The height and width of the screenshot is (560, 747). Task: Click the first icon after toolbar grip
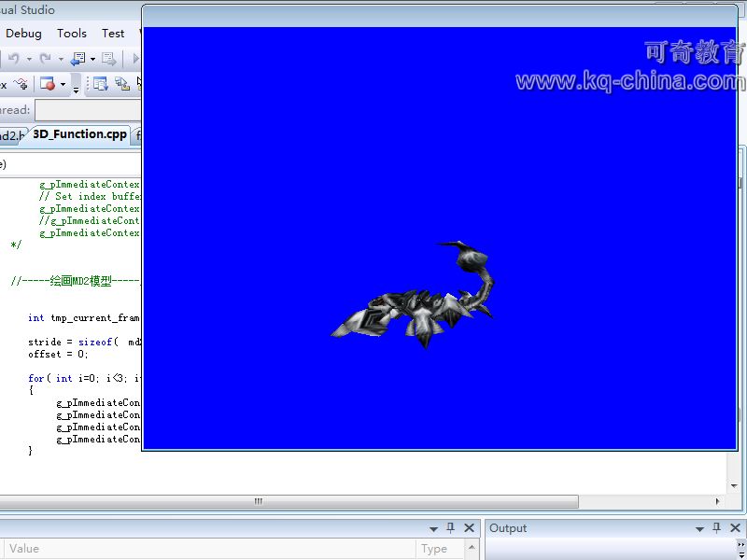100,85
